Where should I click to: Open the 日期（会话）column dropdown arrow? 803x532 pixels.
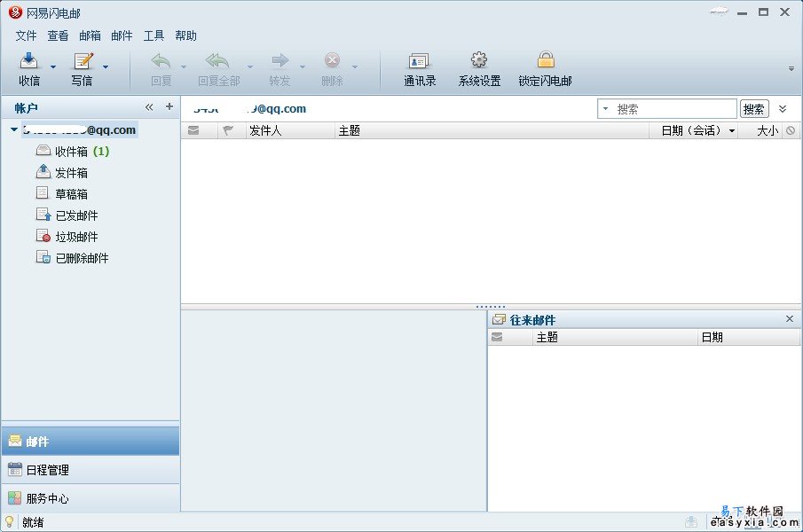[732, 131]
